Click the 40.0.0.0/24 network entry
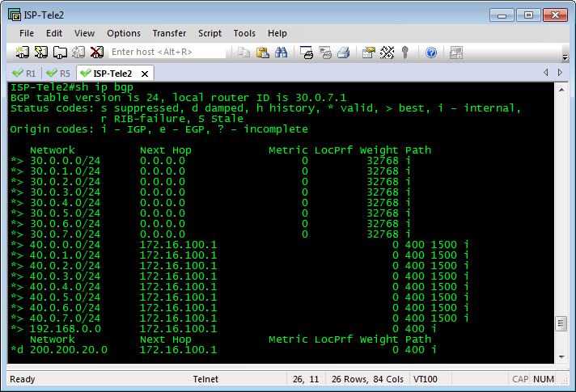 coord(65,245)
